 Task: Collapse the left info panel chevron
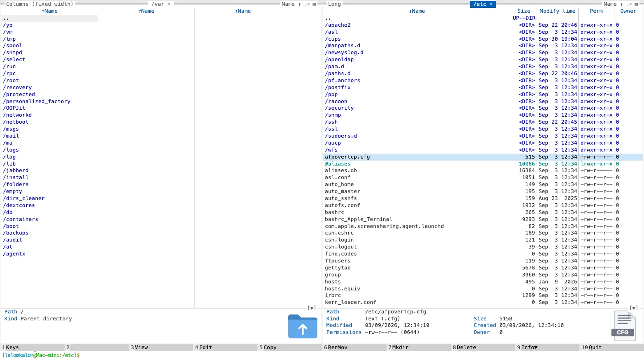(x=312, y=308)
